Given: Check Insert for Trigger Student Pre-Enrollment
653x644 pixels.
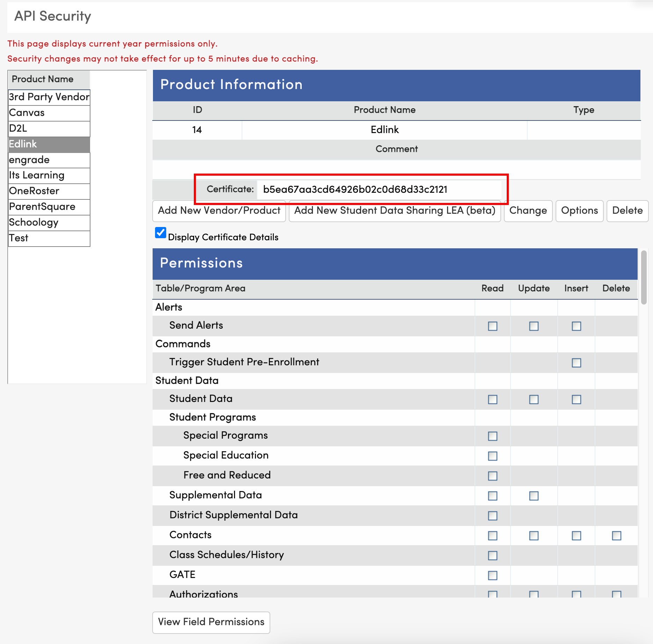Looking at the screenshot, I should coord(576,363).
